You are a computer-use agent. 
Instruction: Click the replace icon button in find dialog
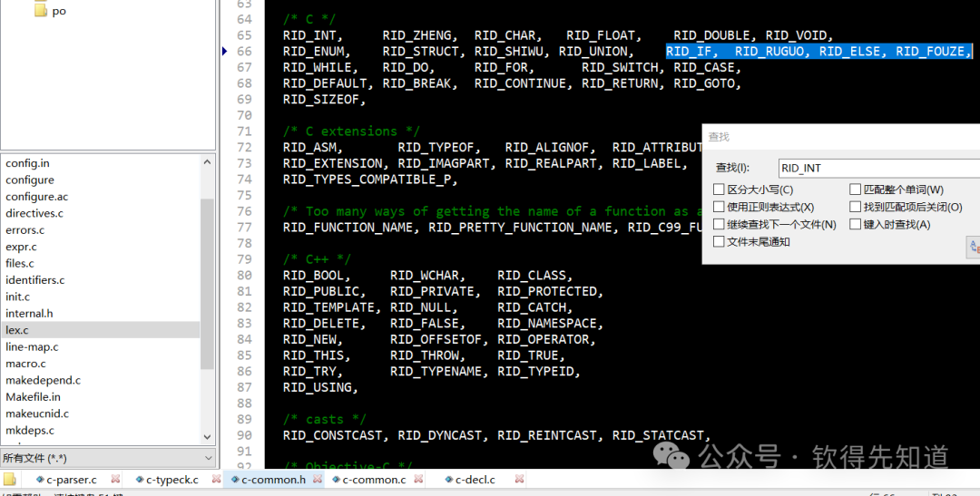point(974,248)
